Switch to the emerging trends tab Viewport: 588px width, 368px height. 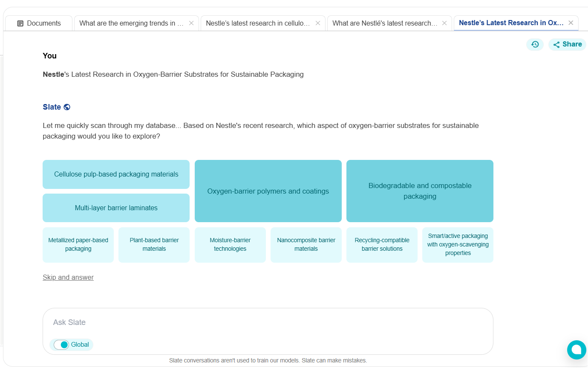coord(131,23)
